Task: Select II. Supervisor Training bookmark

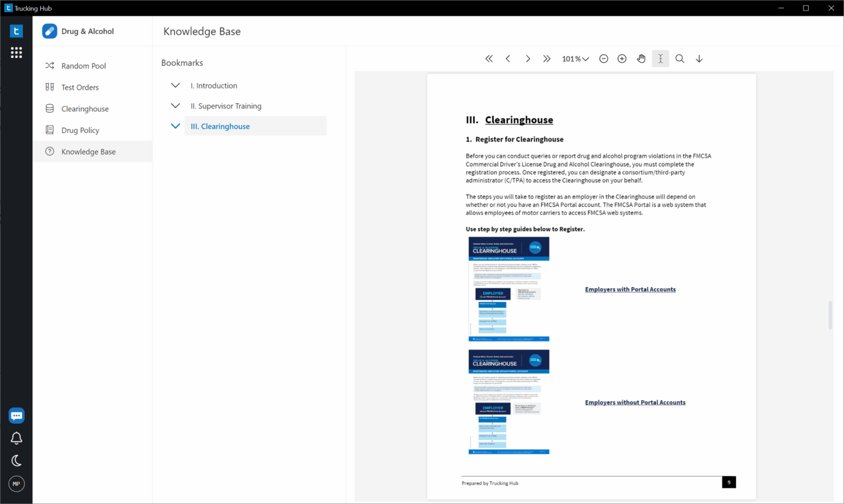Action: click(x=226, y=106)
